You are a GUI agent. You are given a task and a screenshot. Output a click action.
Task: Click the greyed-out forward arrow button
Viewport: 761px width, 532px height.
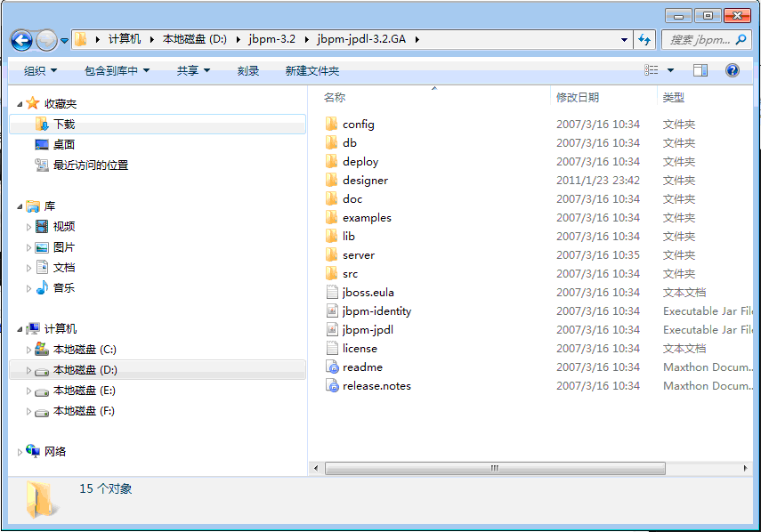[x=46, y=40]
